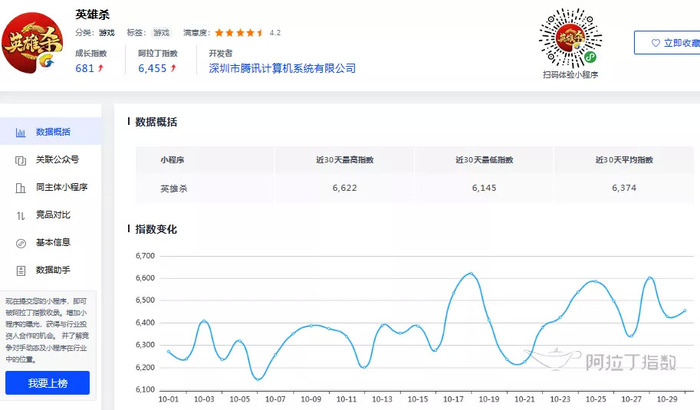Click the 英雄杀 page title
Screen dimensions: 700x410
point(92,14)
